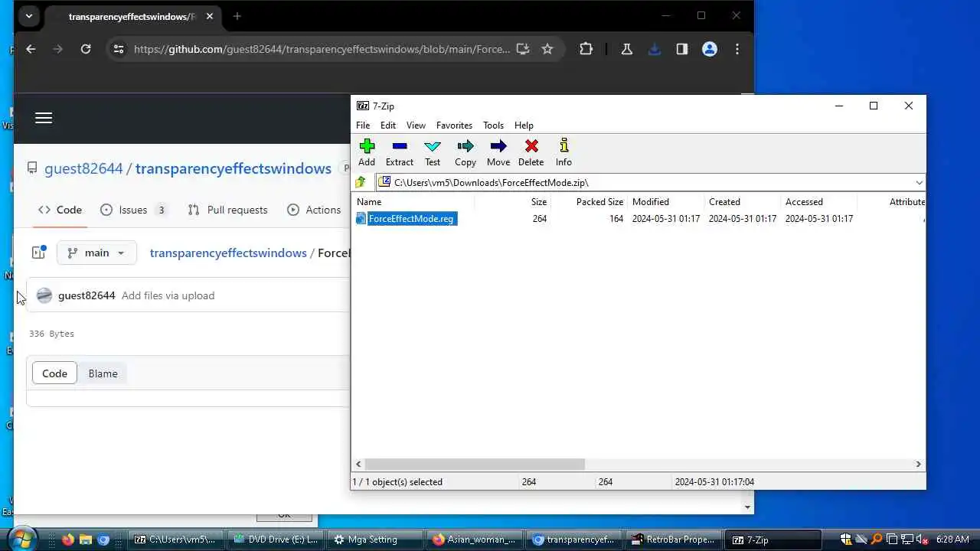Sort by the Packed Size column header
The width and height of the screenshot is (980, 551).
click(x=589, y=202)
